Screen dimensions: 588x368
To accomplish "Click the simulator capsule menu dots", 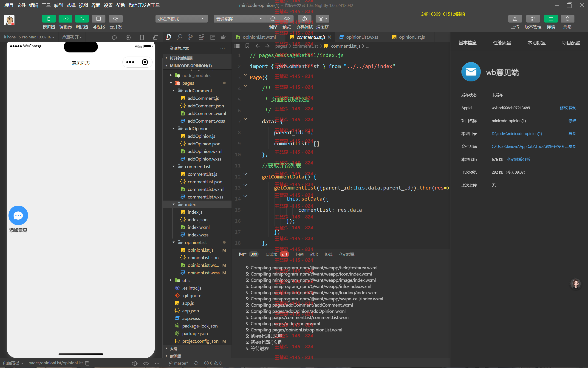I will point(130,62).
